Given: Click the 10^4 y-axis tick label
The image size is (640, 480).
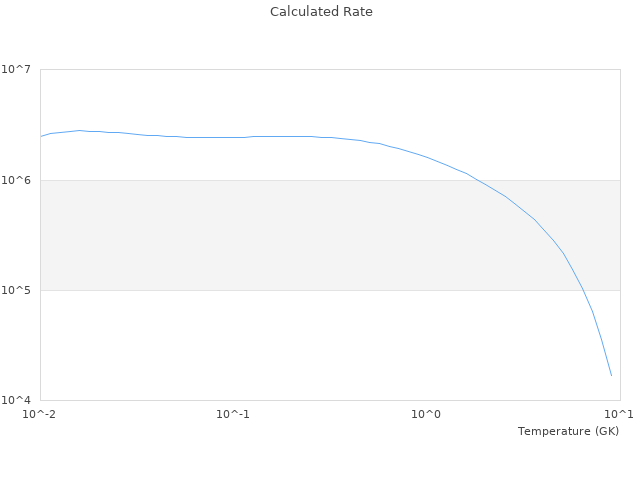Looking at the screenshot, I should coord(17,400).
